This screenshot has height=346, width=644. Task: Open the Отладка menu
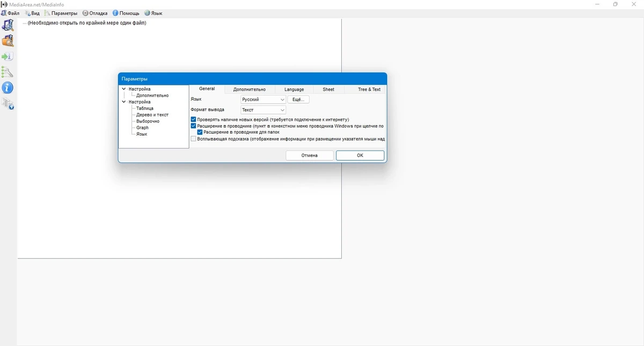pyautogui.click(x=95, y=13)
